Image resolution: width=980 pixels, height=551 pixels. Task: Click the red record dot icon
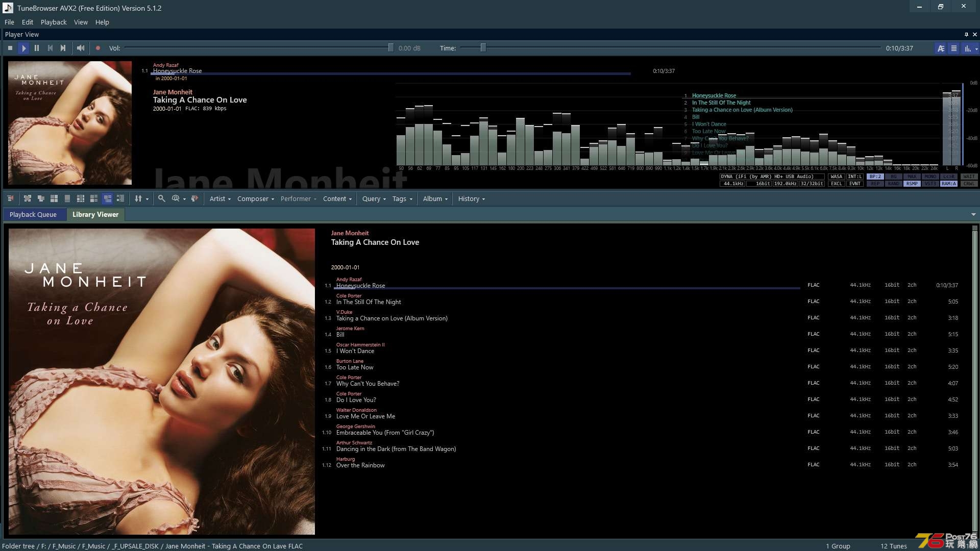coord(98,48)
